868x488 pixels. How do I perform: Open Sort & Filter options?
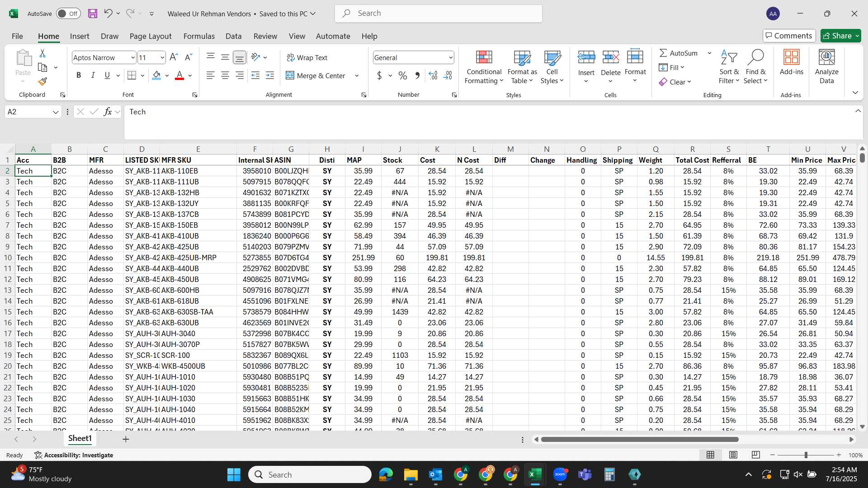coord(729,67)
